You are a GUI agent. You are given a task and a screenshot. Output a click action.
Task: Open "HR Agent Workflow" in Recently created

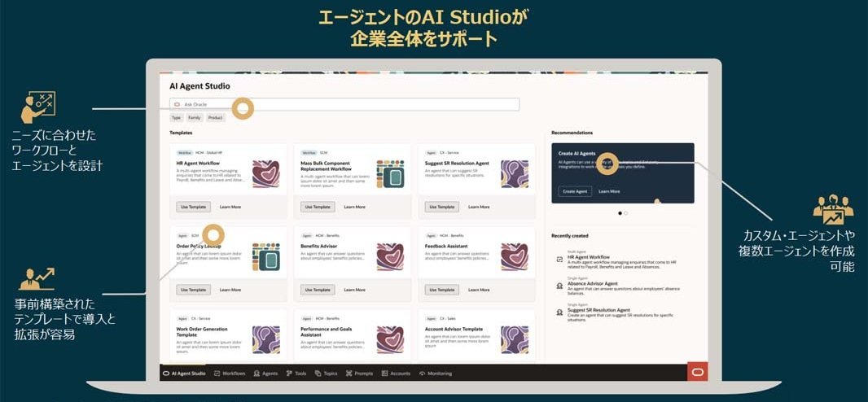(x=589, y=257)
